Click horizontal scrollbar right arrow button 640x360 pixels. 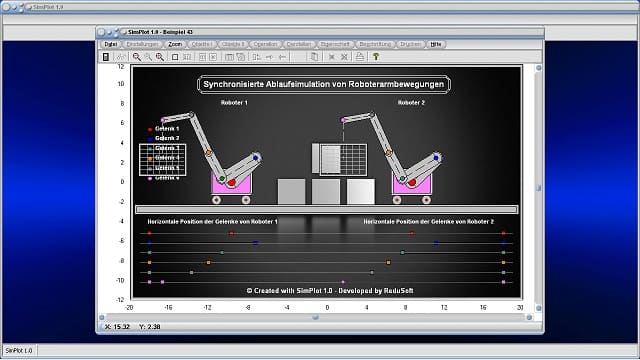pyautogui.click(x=529, y=317)
